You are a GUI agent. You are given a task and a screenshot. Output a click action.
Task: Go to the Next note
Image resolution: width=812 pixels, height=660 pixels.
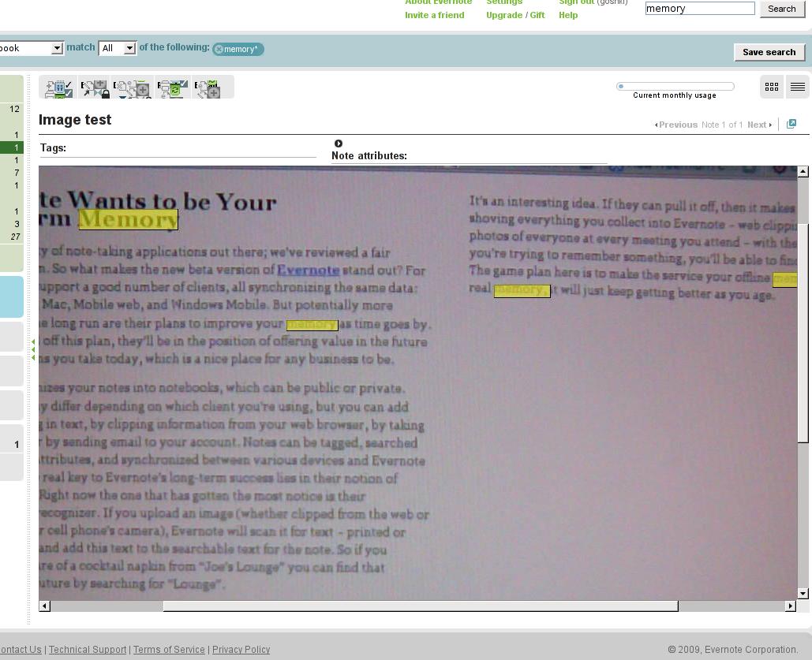[760, 125]
